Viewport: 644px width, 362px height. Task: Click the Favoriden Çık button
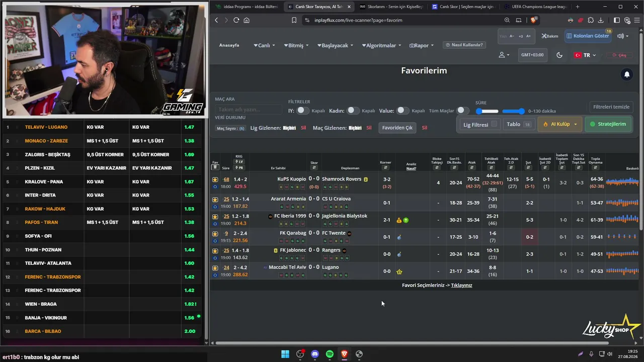click(x=397, y=128)
